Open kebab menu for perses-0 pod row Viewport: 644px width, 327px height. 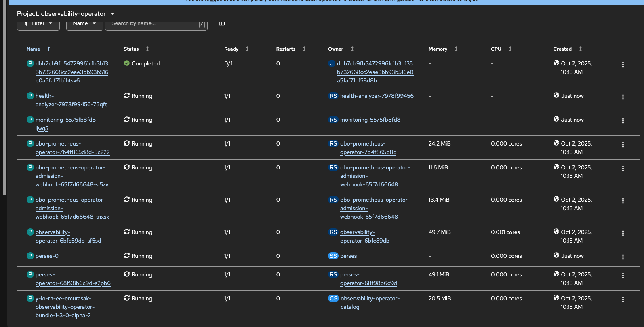point(623,257)
